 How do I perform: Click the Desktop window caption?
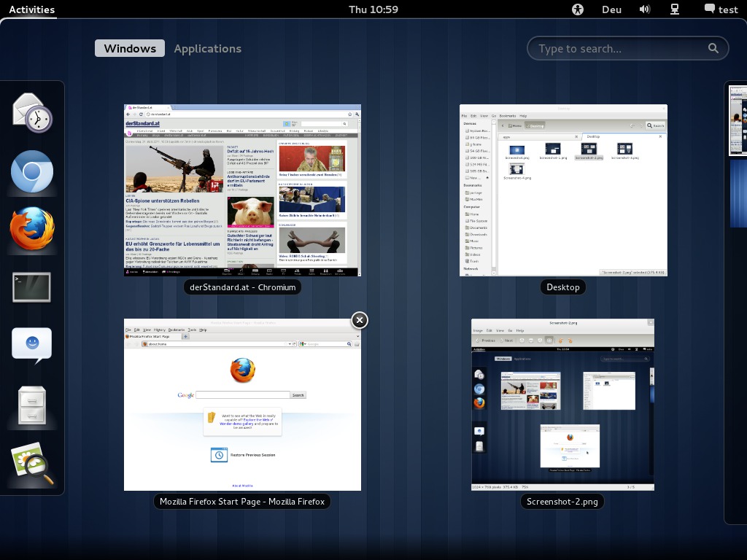[563, 287]
